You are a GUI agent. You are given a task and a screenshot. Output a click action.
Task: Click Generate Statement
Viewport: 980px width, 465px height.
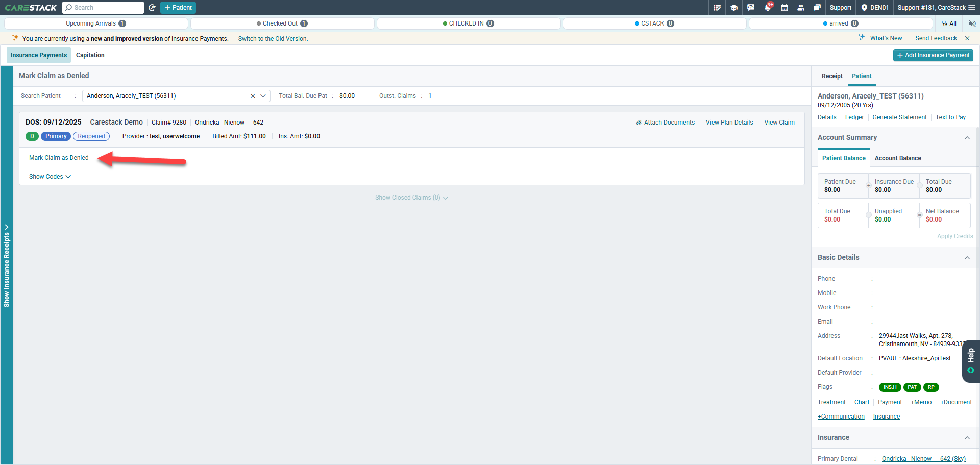click(x=899, y=117)
